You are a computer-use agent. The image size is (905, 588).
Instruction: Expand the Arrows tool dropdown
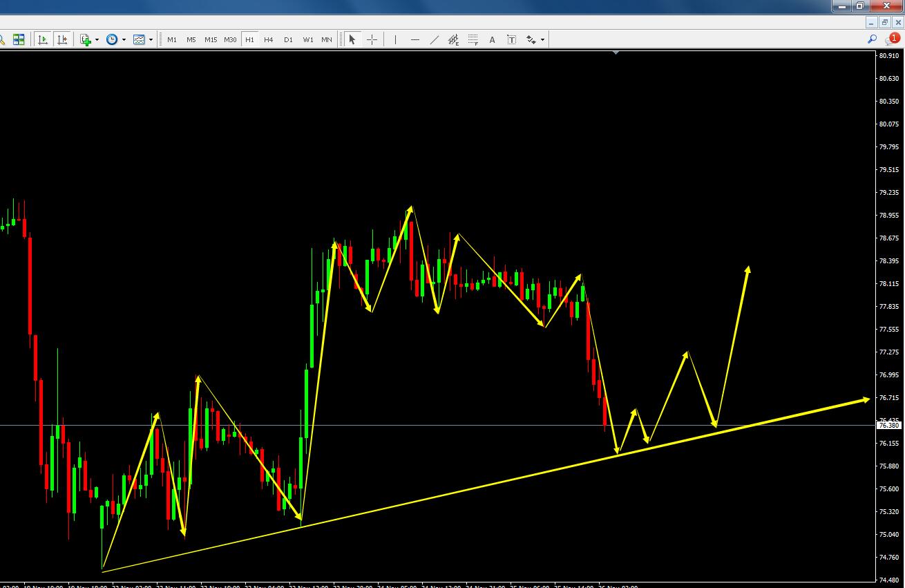click(x=542, y=39)
